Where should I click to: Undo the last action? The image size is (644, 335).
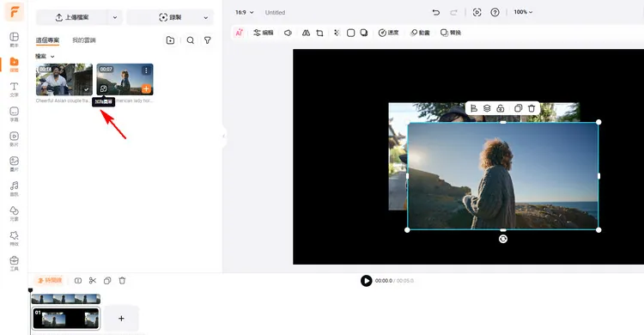tap(436, 12)
